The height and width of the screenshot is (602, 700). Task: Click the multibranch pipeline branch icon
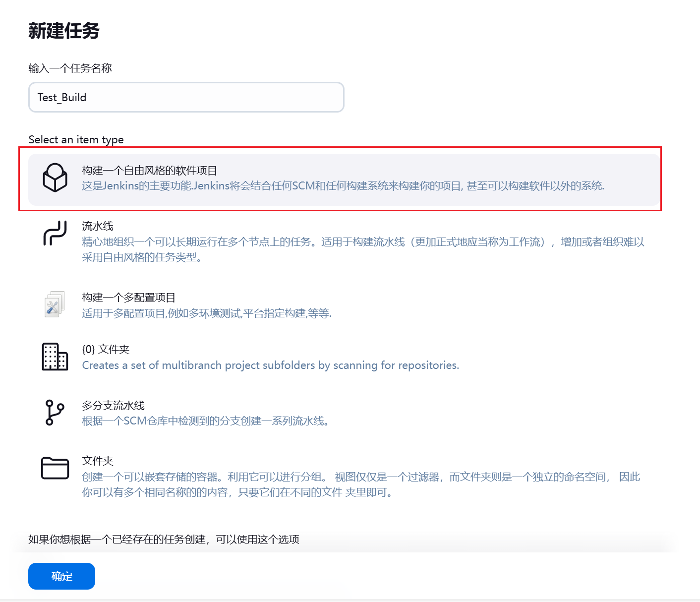point(55,413)
